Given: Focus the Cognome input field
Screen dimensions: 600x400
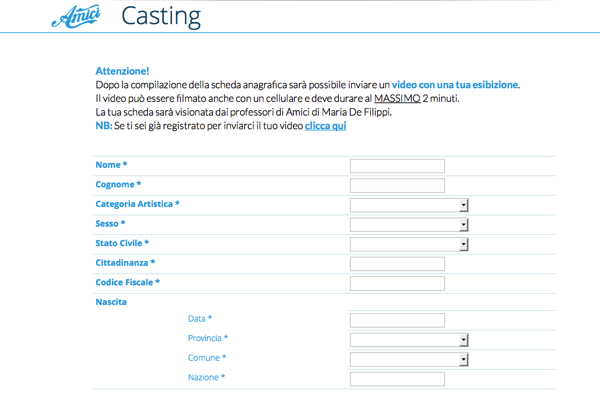Looking at the screenshot, I should tap(397, 186).
